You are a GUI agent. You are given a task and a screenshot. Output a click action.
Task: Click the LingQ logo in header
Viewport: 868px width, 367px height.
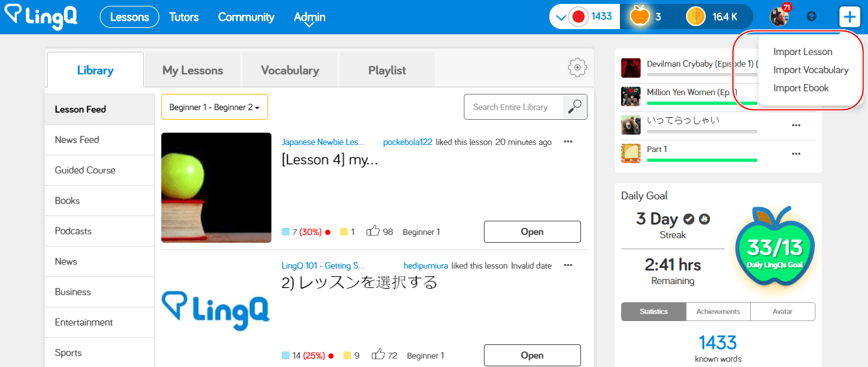40,17
